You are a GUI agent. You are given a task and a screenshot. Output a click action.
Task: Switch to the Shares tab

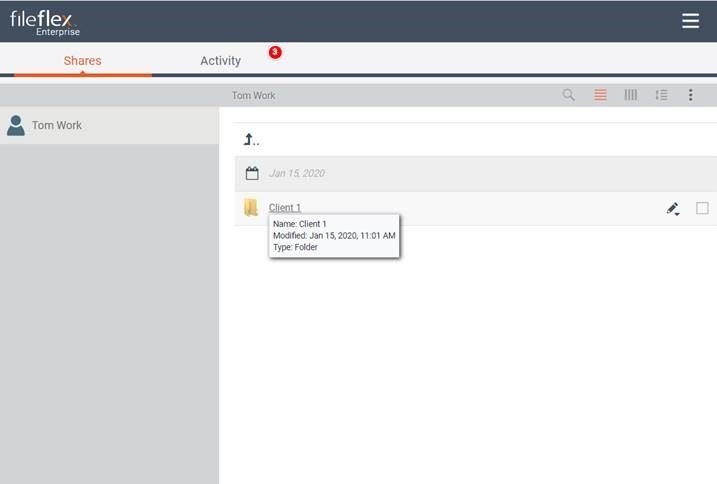pos(82,61)
